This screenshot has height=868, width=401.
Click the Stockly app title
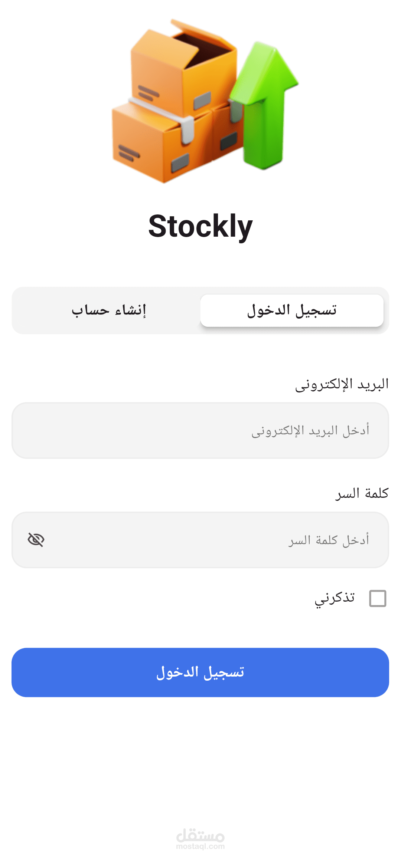tap(200, 226)
